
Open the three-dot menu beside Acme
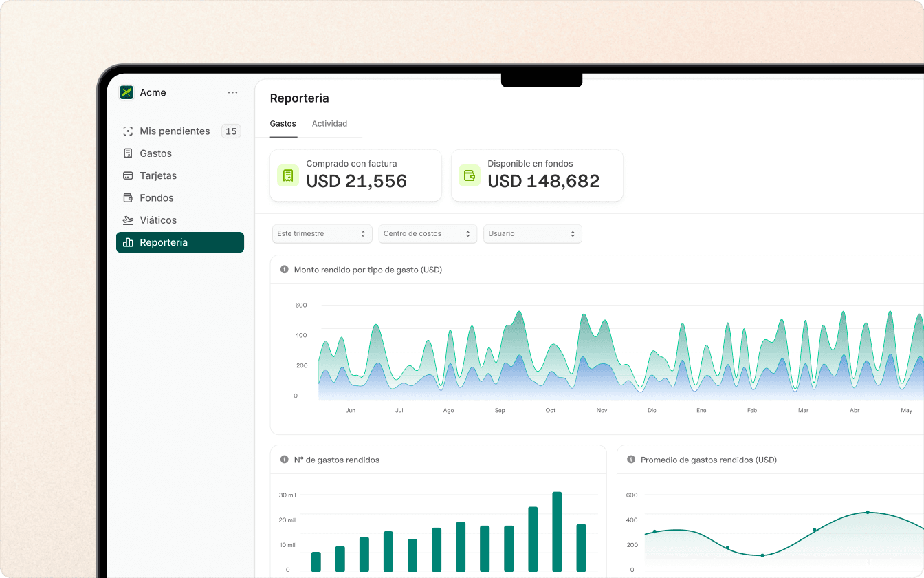pos(232,93)
